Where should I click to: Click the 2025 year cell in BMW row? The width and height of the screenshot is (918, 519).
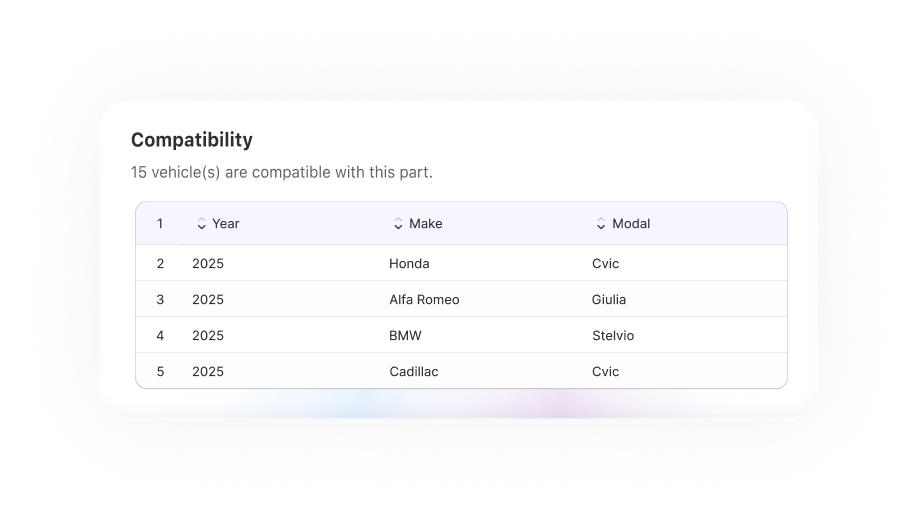click(x=208, y=336)
